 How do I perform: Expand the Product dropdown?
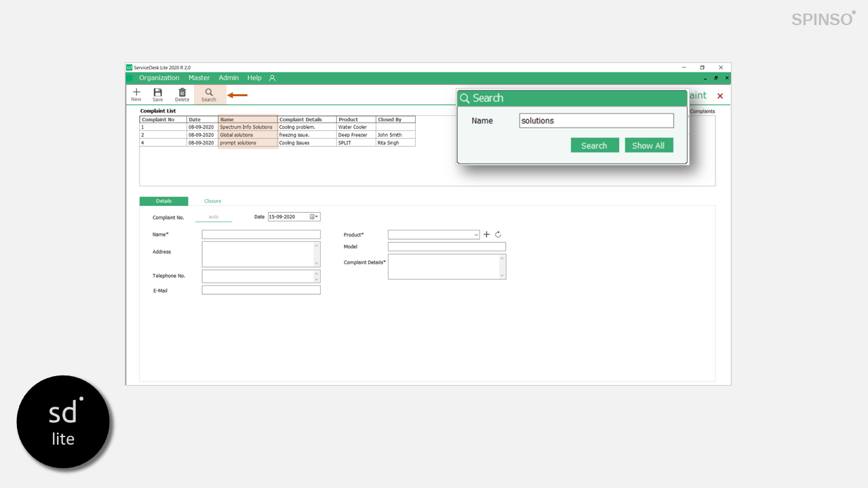pos(476,235)
